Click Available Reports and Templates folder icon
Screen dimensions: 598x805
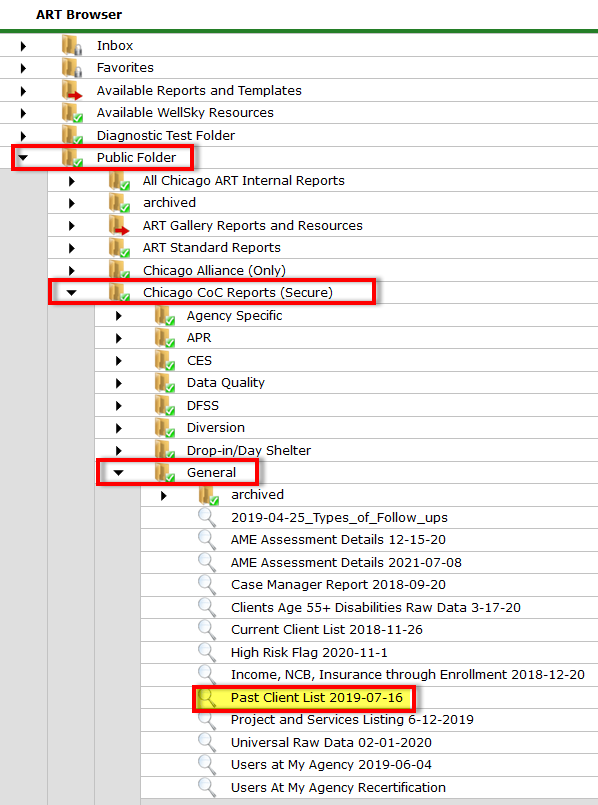click(x=72, y=90)
